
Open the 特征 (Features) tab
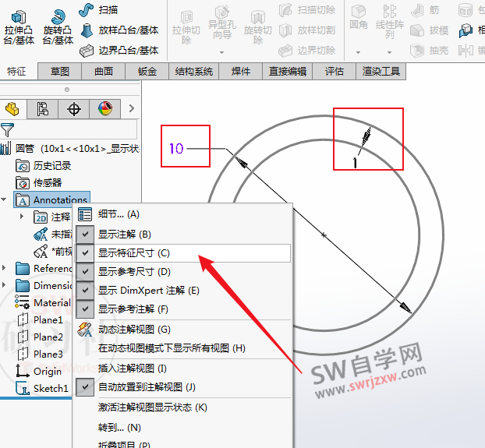[16, 72]
